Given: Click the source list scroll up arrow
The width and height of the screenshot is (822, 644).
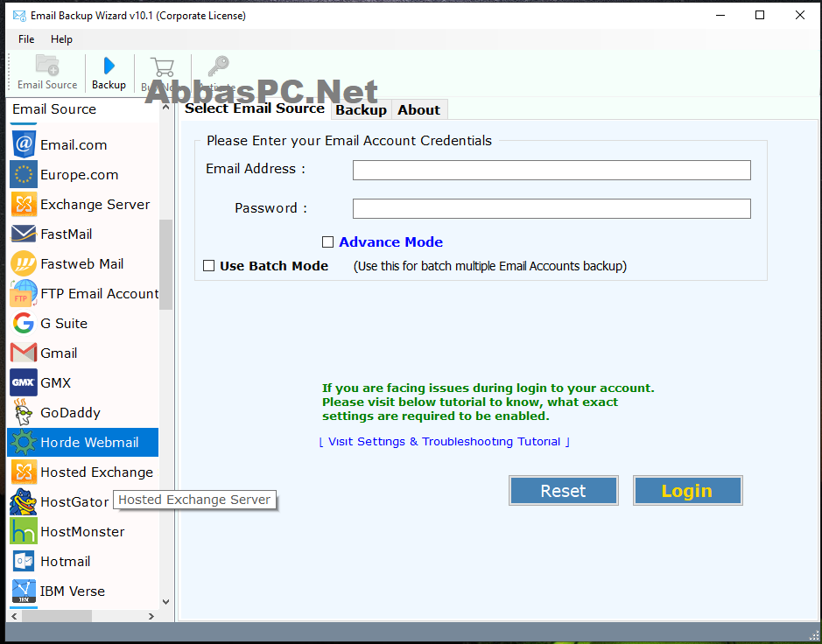Looking at the screenshot, I should (x=165, y=108).
